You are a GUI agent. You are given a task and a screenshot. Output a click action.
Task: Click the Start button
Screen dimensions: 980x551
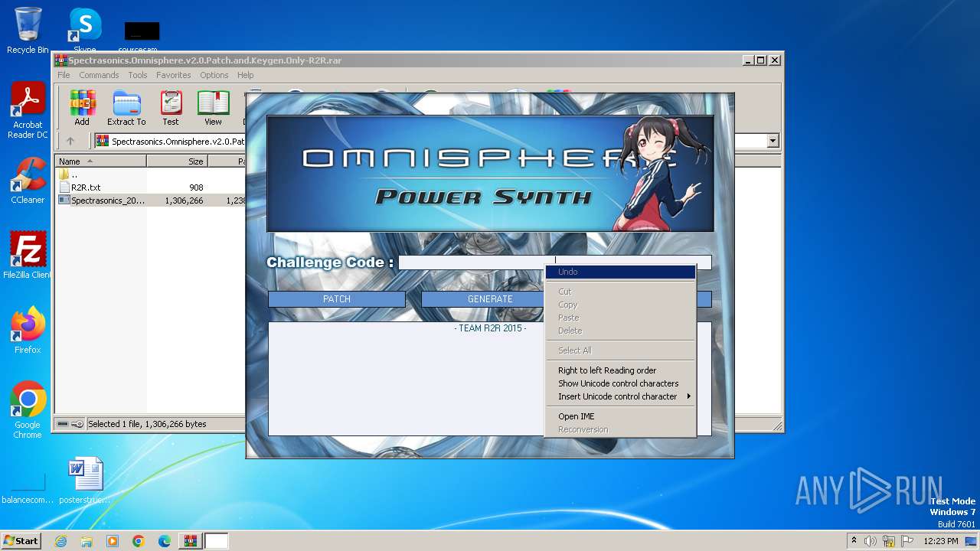[x=21, y=541]
